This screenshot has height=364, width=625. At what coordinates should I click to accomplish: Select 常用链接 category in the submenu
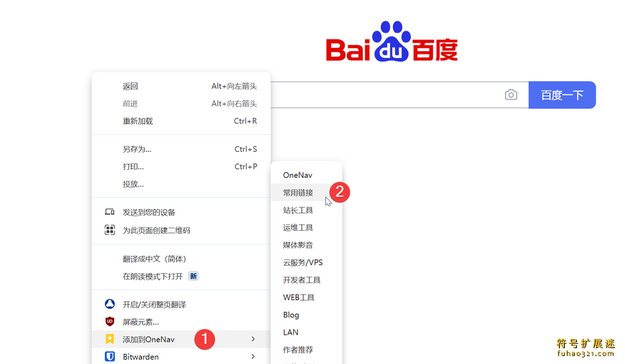coord(306,193)
